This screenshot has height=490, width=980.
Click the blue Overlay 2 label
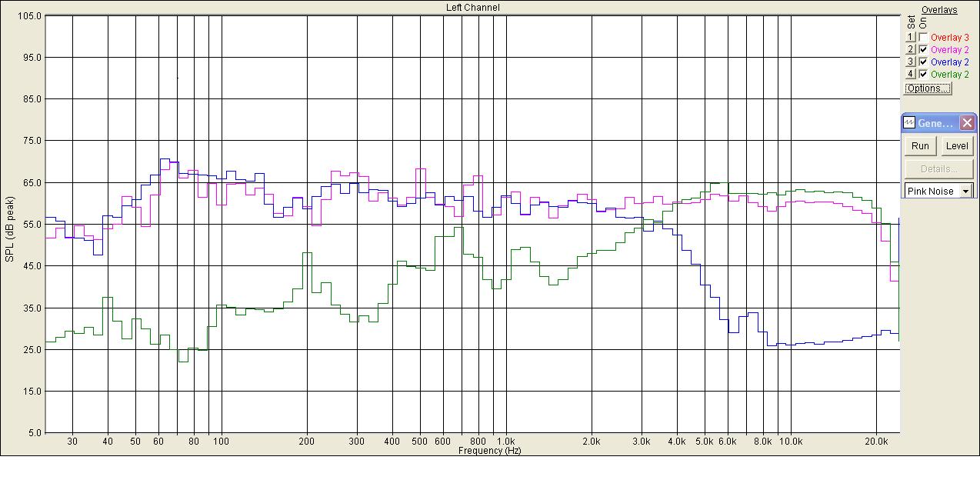pyautogui.click(x=950, y=62)
